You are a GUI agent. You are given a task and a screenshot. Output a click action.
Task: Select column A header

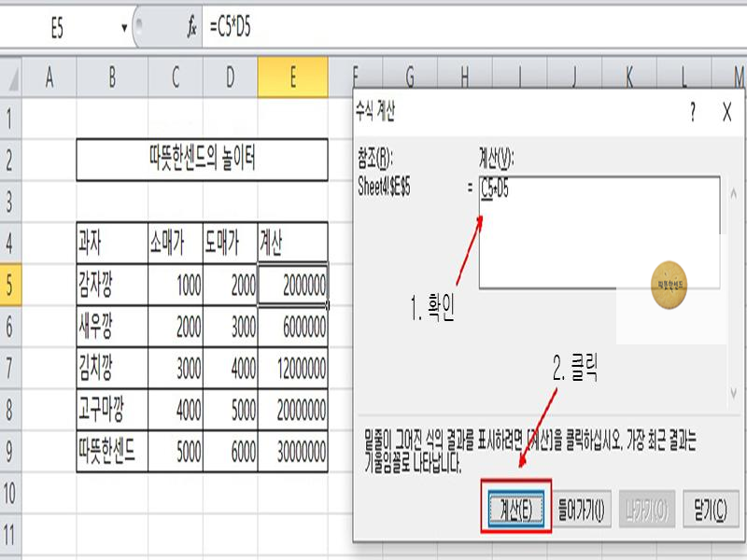[x=49, y=77]
